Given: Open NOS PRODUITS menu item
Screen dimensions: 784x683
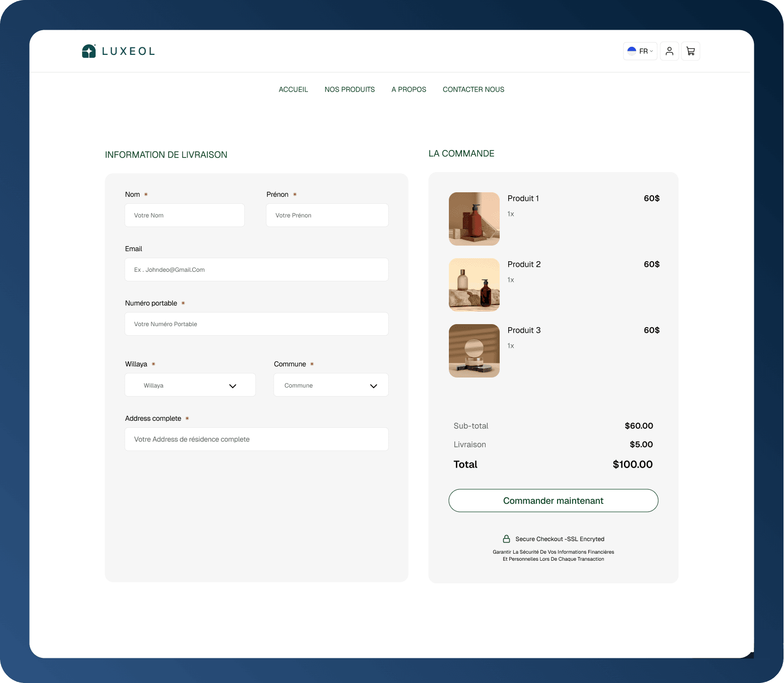Looking at the screenshot, I should tap(350, 90).
